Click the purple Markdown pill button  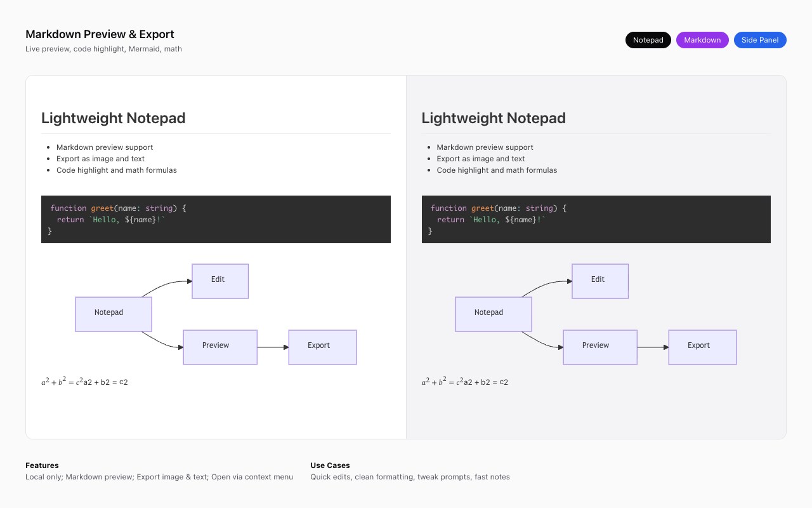(x=702, y=40)
